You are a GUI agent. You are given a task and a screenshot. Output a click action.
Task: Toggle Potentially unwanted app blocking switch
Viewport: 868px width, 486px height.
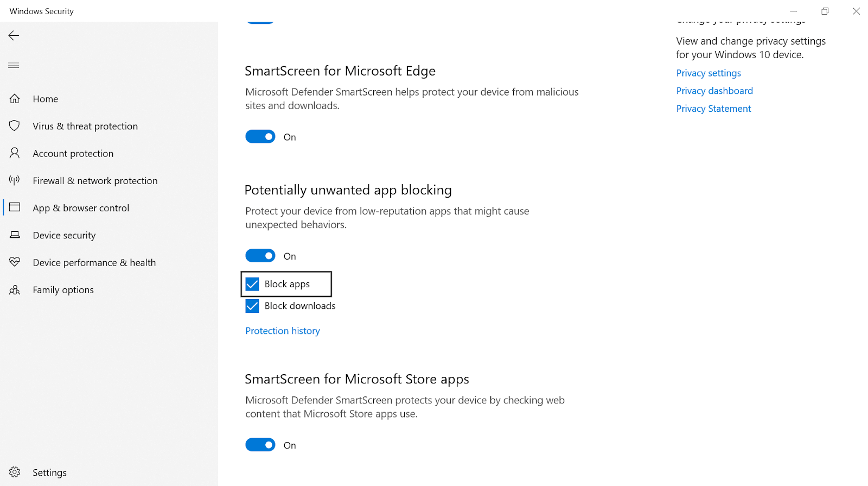coord(260,256)
